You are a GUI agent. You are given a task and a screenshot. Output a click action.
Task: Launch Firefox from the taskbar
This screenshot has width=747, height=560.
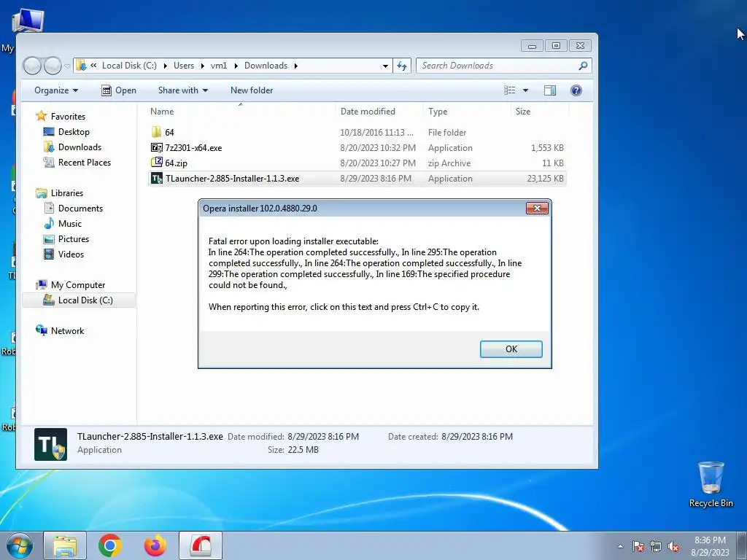pos(155,545)
